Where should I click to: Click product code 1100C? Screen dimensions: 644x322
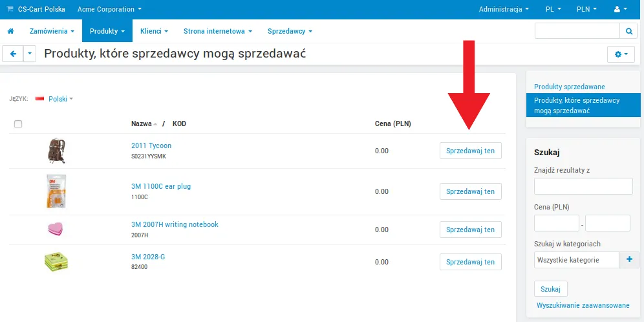point(140,197)
